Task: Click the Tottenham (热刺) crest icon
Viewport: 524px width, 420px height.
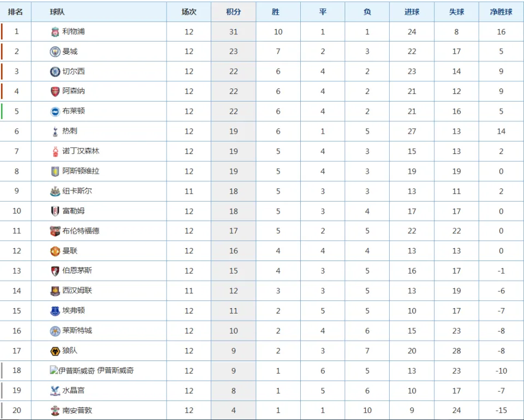Action: coord(55,132)
